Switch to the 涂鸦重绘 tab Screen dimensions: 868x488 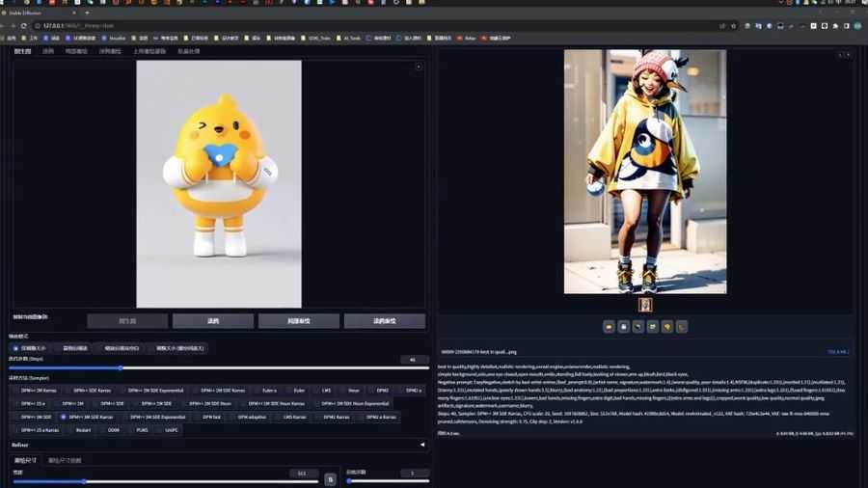click(x=110, y=51)
